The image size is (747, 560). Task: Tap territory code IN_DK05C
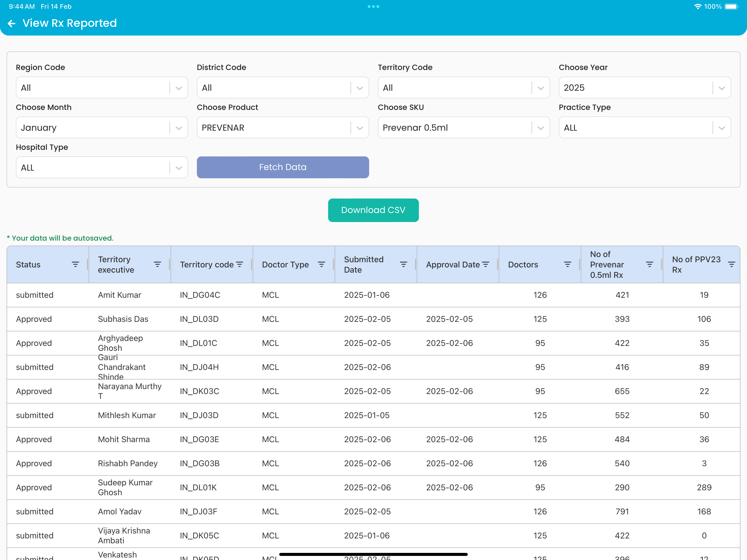[199, 535]
